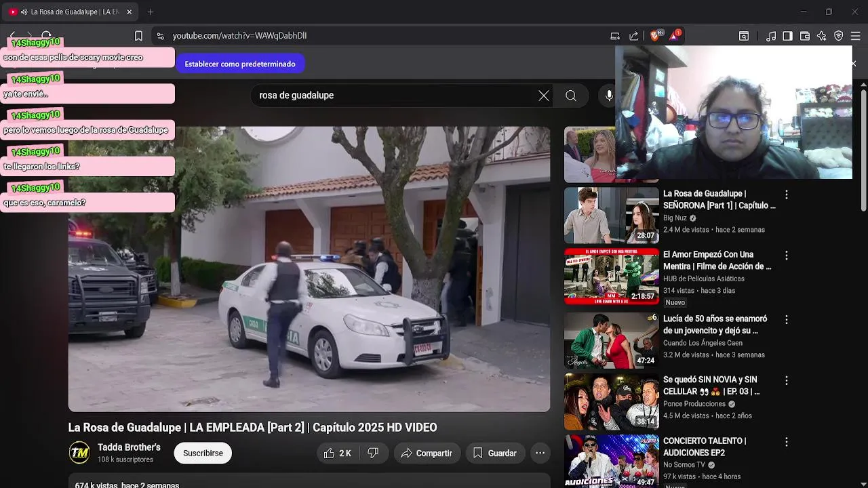Open Brave Playlist music note icon
Image resolution: width=868 pixels, height=488 pixels.
click(x=771, y=36)
